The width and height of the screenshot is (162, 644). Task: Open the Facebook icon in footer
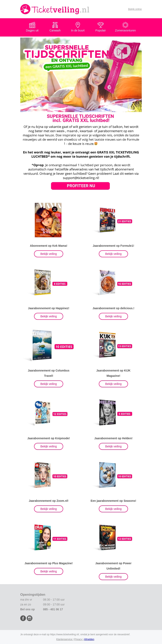(23, 618)
